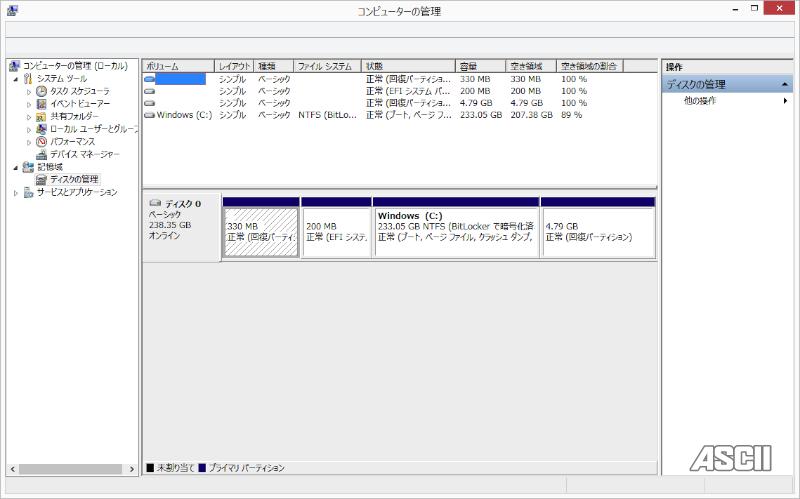The height and width of the screenshot is (499, 800).
Task: Click the システム ツール icon
Action: (28, 79)
